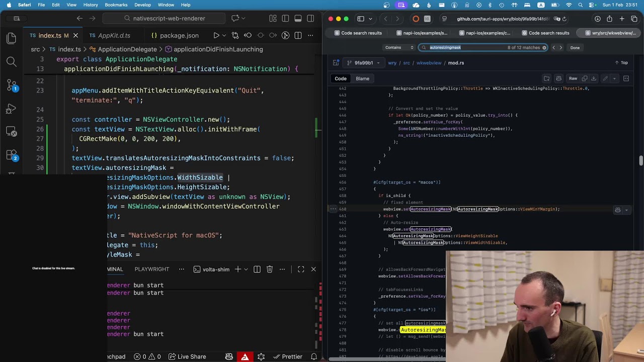Toggle VS Code secondary side bar
This screenshot has height=362, width=644.
(310, 19)
